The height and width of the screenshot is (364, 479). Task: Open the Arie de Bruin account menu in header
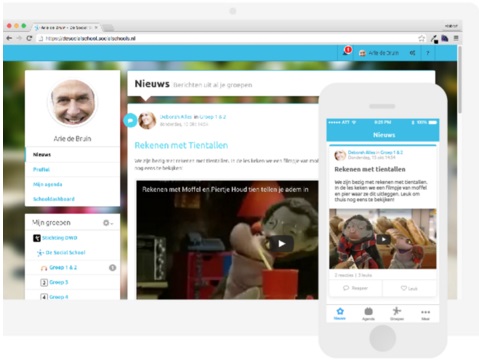[x=378, y=53]
